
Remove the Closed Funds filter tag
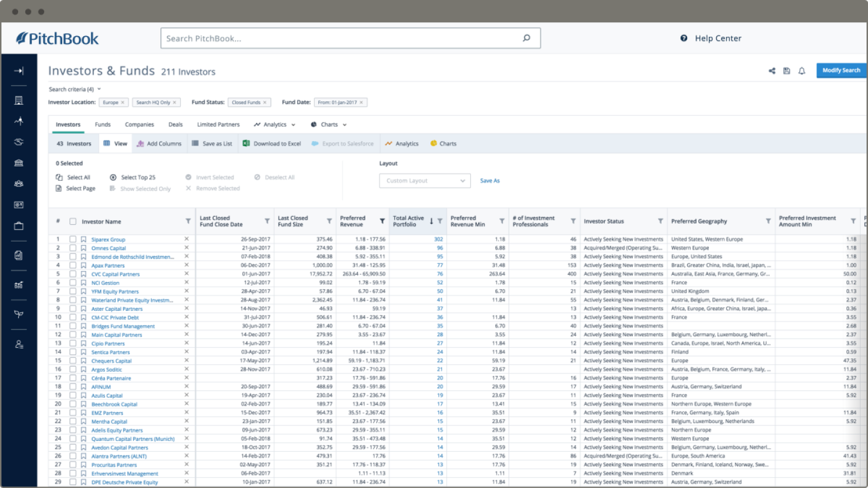pyautogui.click(x=265, y=102)
